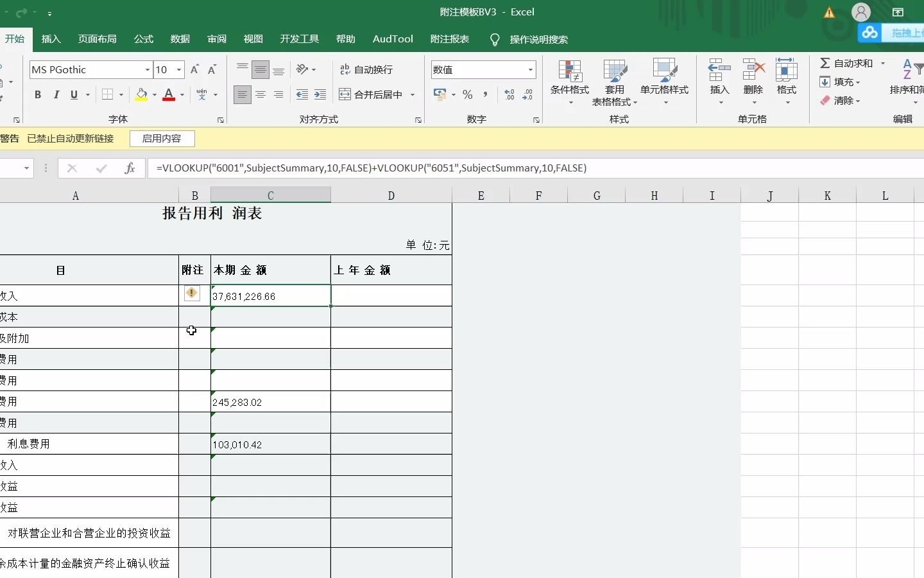
Task: Increase font size
Action: [x=195, y=69]
